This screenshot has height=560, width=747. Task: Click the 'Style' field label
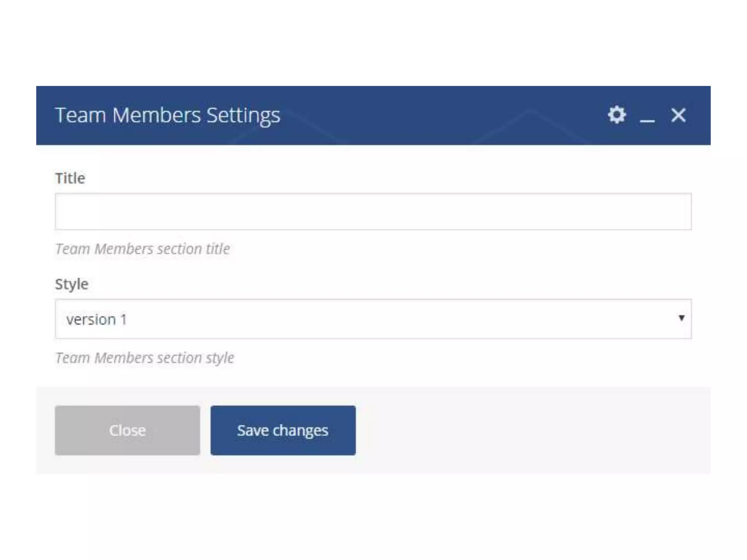71,284
